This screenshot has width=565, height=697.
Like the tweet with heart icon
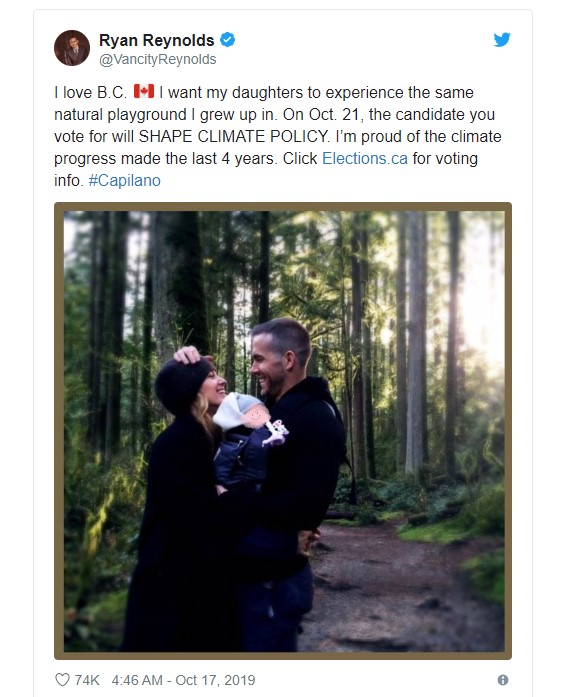pos(62,680)
